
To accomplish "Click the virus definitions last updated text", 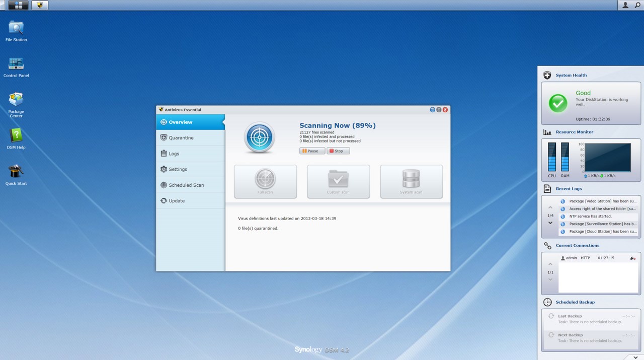I will pyautogui.click(x=287, y=219).
